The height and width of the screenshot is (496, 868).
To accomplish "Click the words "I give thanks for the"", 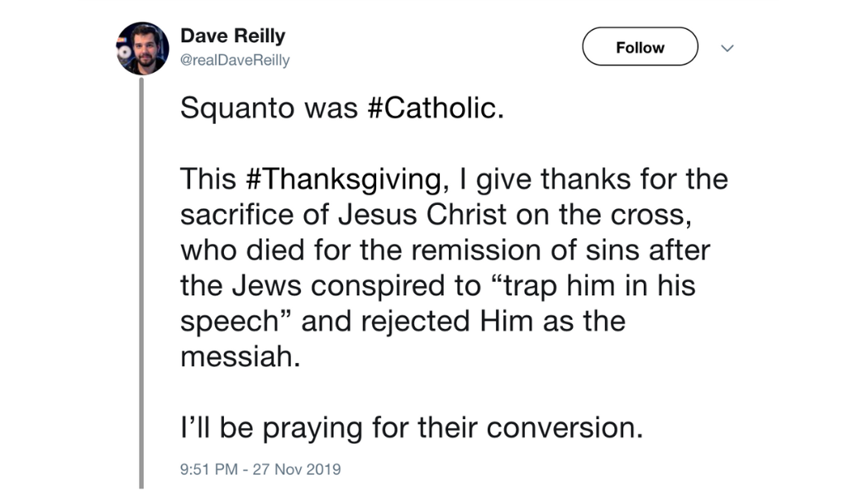I will [613, 179].
